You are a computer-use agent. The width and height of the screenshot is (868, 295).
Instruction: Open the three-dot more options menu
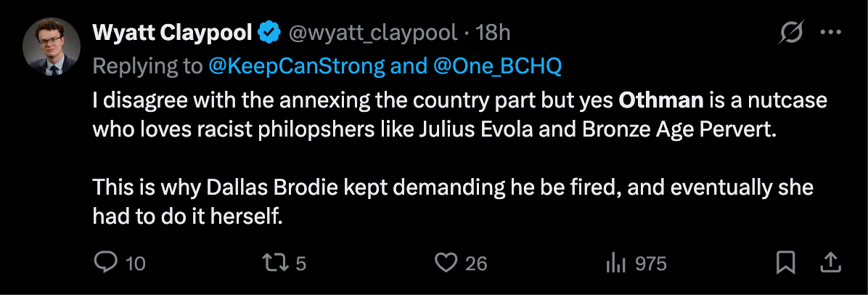point(831,33)
